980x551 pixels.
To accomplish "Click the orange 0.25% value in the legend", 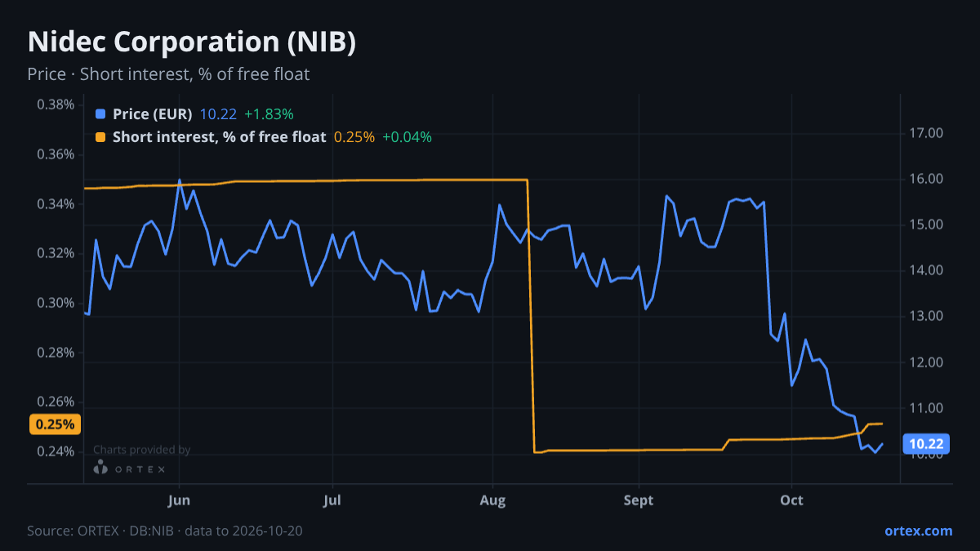I will click(x=354, y=137).
